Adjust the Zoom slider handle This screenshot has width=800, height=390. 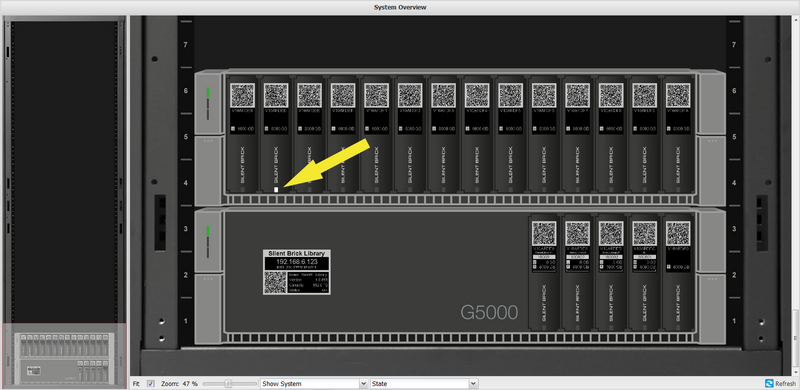point(229,383)
